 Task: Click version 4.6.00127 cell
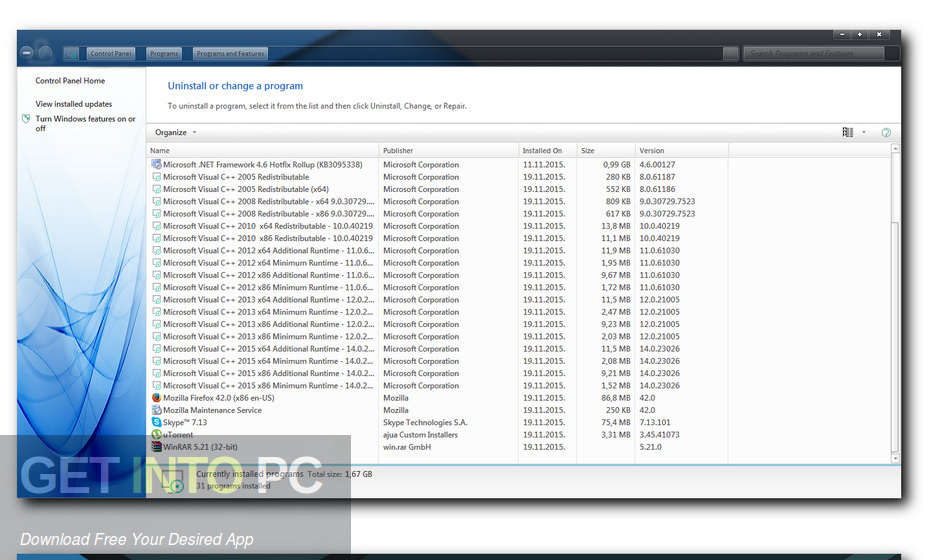(657, 164)
